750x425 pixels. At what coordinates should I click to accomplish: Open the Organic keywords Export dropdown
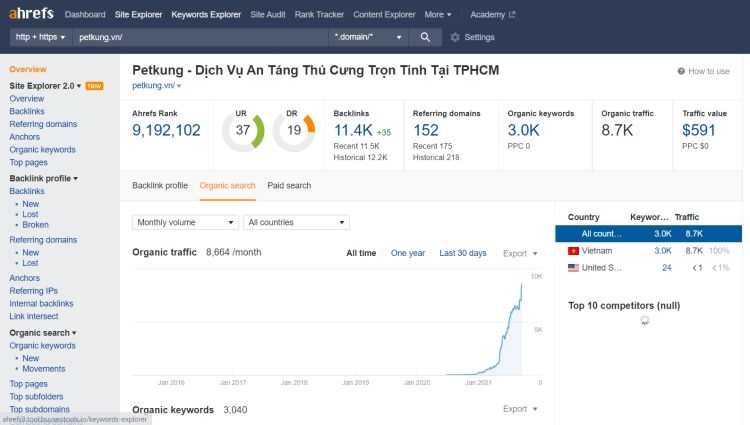[520, 409]
